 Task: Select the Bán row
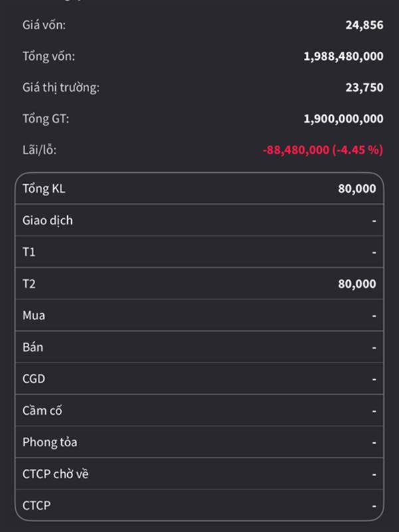(x=199, y=347)
